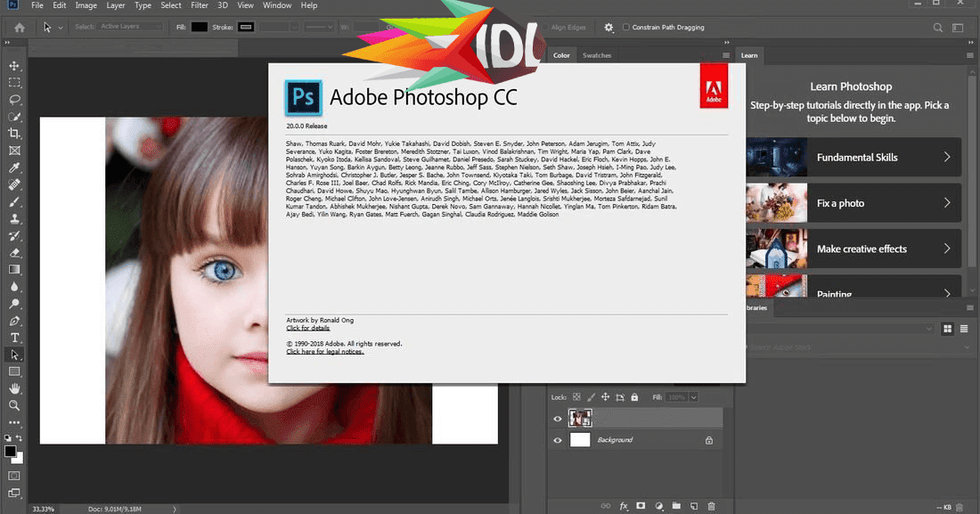Click the Stroke color swatch
The height and width of the screenshot is (514, 980).
(x=246, y=27)
